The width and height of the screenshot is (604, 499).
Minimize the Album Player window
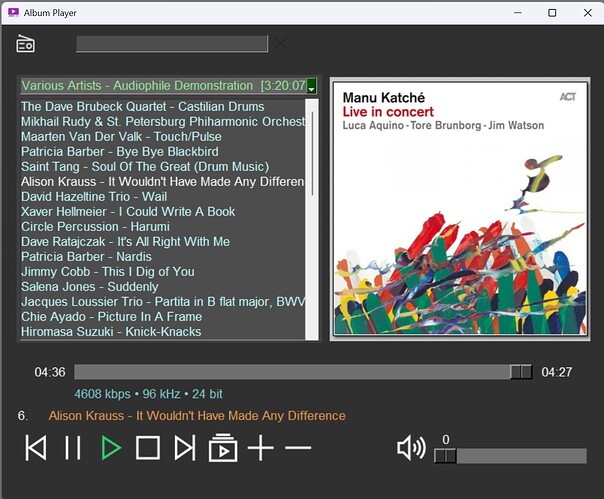(518, 13)
